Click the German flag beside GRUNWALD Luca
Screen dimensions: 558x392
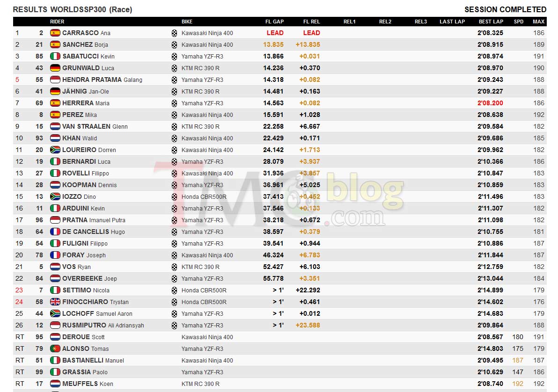[55, 68]
